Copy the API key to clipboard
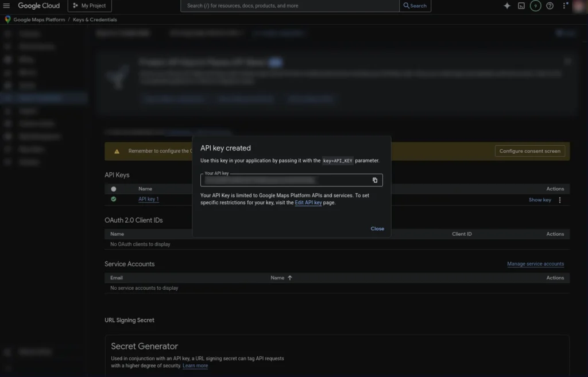This screenshot has width=588, height=377. pyautogui.click(x=375, y=180)
